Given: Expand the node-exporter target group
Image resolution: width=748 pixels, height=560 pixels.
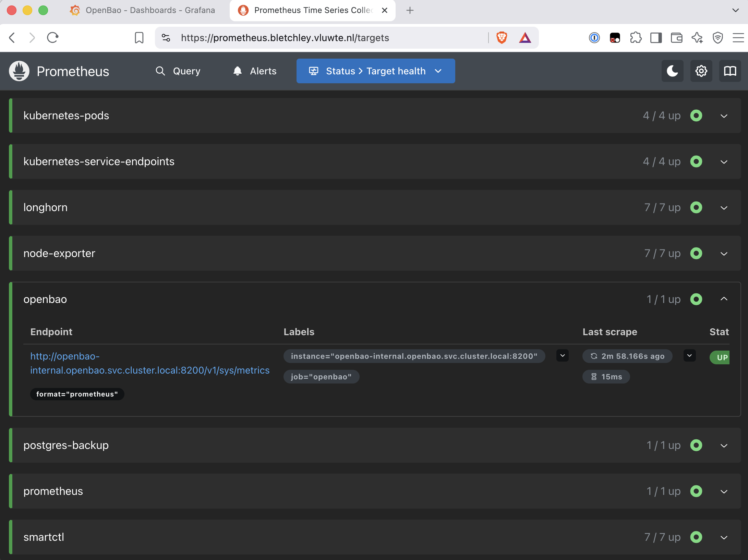Looking at the screenshot, I should coord(724,254).
